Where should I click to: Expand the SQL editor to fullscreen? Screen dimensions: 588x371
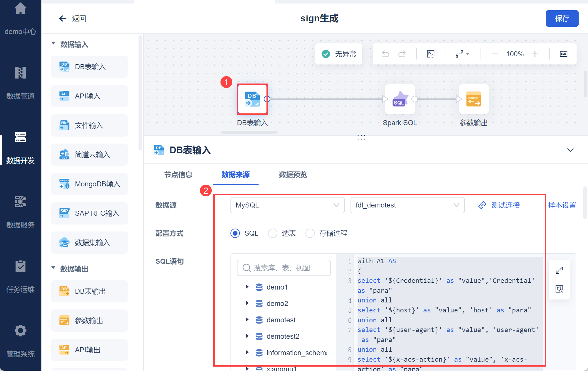click(559, 270)
